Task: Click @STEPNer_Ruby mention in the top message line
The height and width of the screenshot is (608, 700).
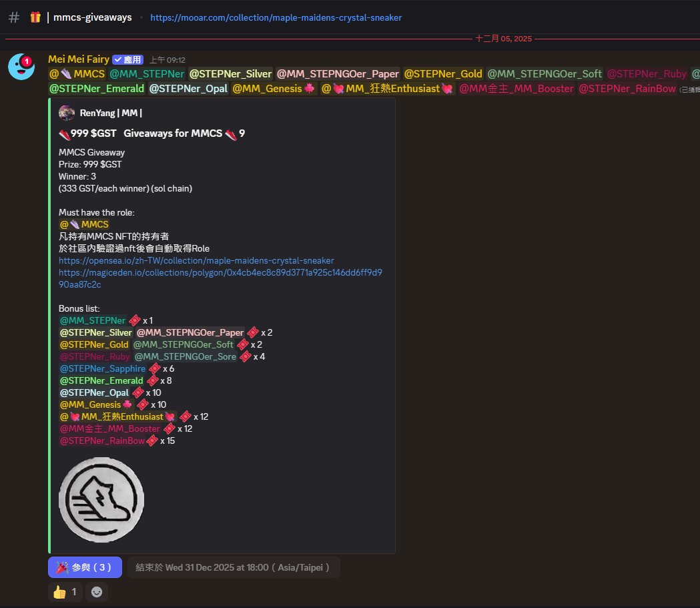Action: pyautogui.click(x=647, y=74)
